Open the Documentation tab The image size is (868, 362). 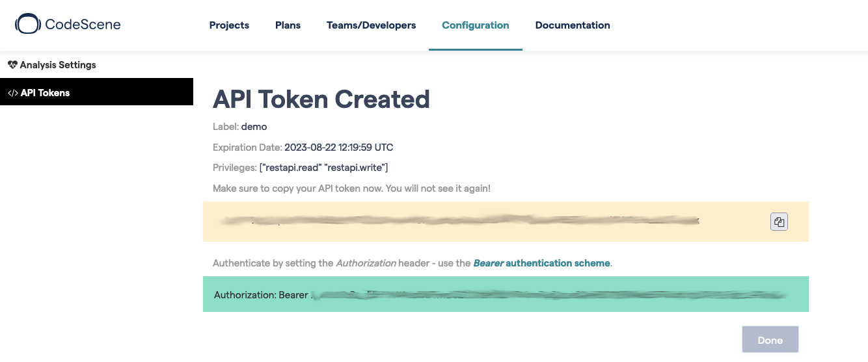point(573,25)
